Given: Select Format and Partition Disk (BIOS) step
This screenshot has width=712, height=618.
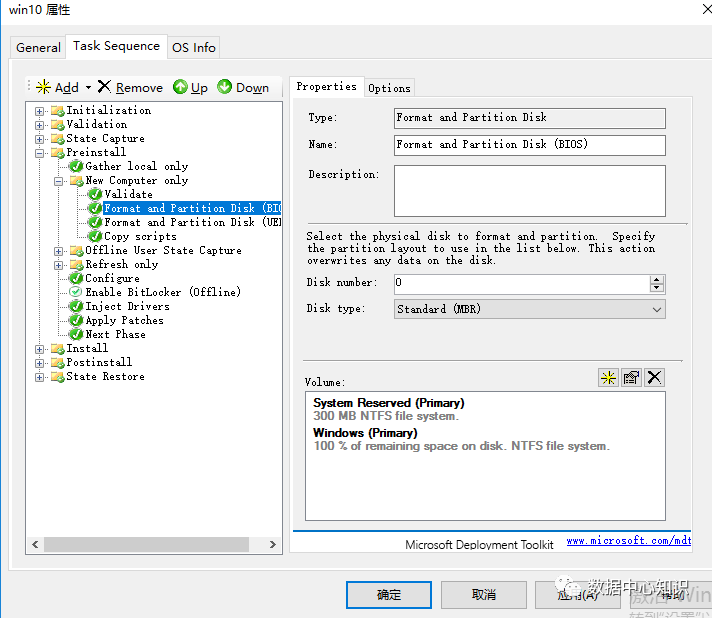Looking at the screenshot, I should pyautogui.click(x=193, y=208).
